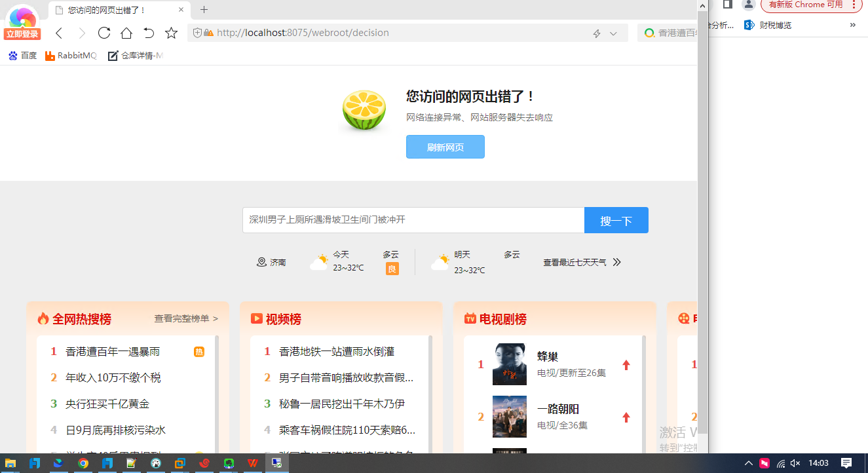Click the page vertical scrollbar

703,197
